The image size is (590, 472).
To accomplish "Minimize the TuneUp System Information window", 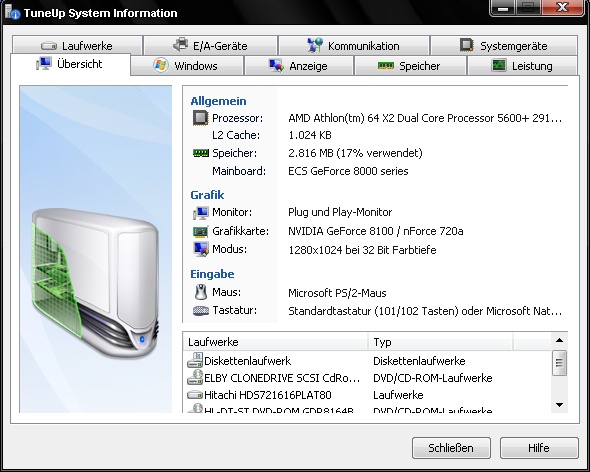I will [503, 8].
